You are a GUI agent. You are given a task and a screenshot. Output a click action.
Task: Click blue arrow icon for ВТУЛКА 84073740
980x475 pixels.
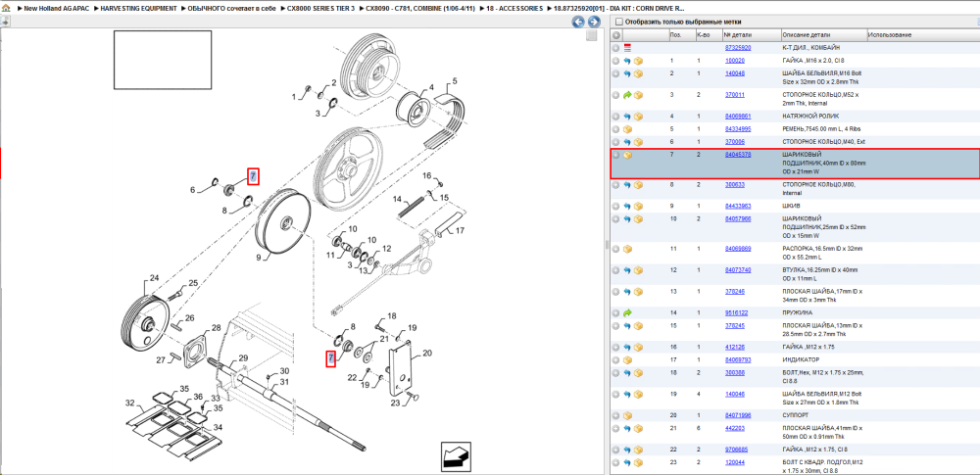tap(627, 270)
